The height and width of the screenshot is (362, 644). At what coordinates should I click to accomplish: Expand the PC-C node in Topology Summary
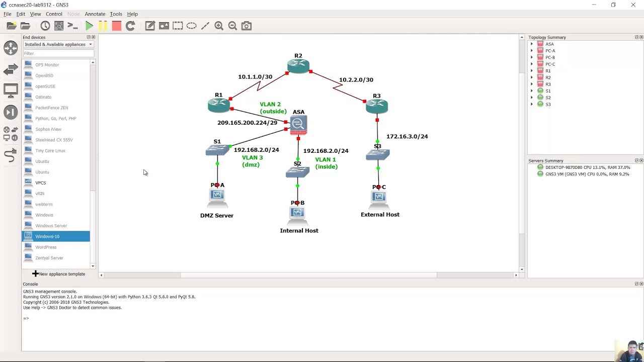532,64
